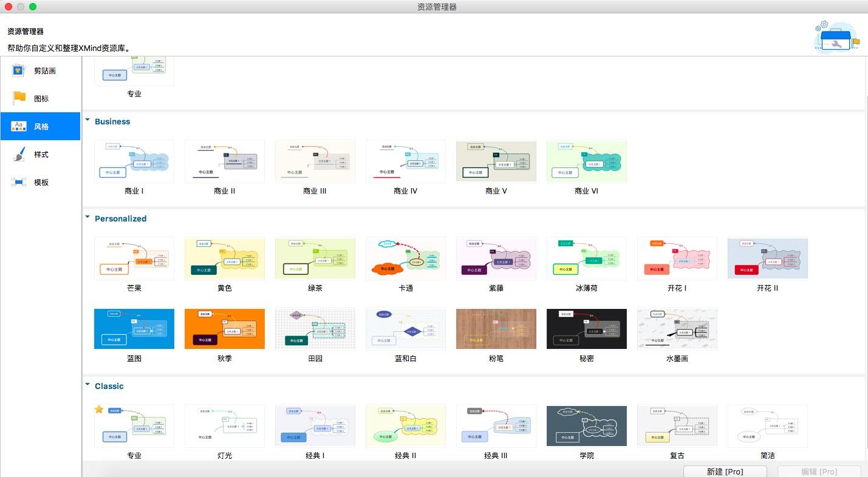Image resolution: width=868 pixels, height=477 pixels.
Task: Collapse the Classic section
Action: tap(87, 385)
